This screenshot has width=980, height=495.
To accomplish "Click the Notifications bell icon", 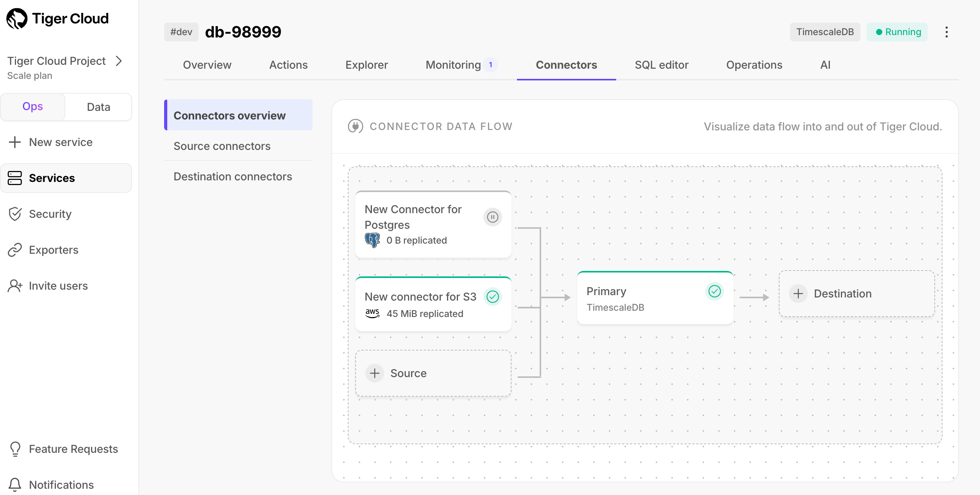I will point(15,485).
